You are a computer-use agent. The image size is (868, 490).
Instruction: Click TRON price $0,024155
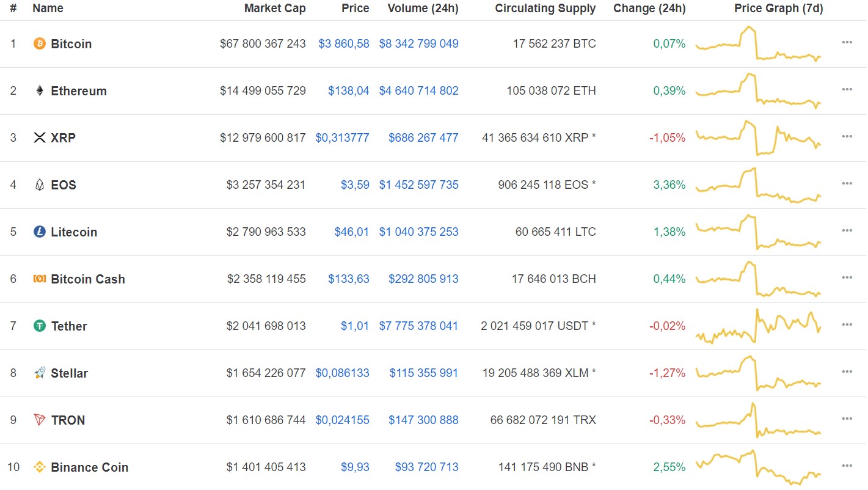342,420
